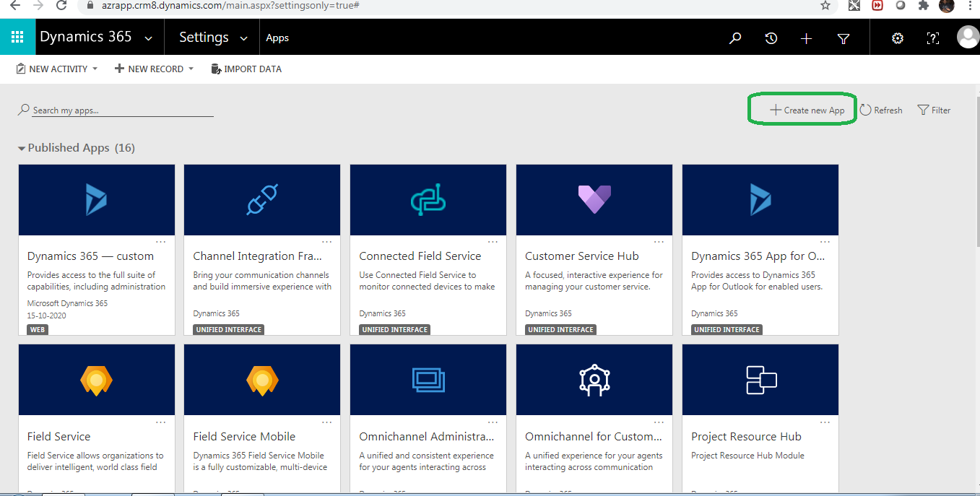The image size is (980, 496).
Task: Open the Omnichannel Administration tile icon
Action: click(428, 379)
